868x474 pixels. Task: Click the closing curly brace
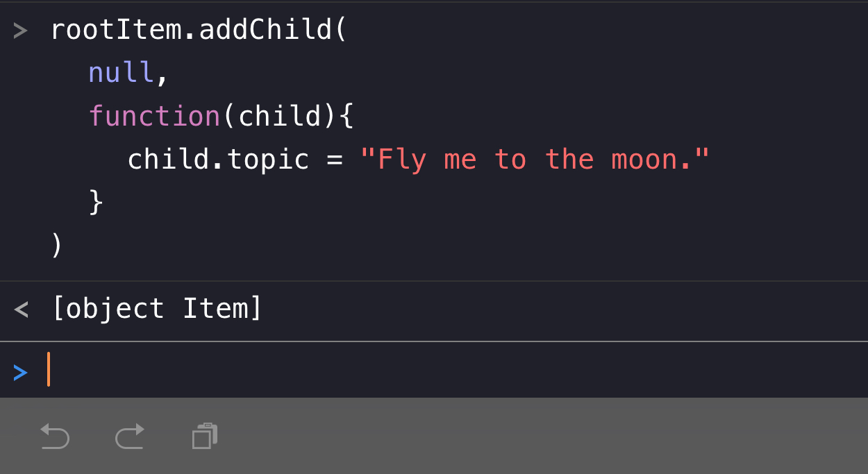(97, 202)
